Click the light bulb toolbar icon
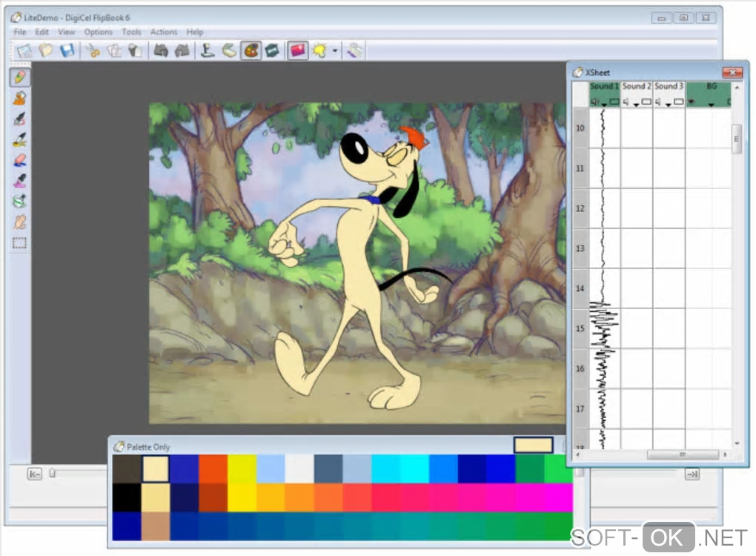 tap(319, 50)
